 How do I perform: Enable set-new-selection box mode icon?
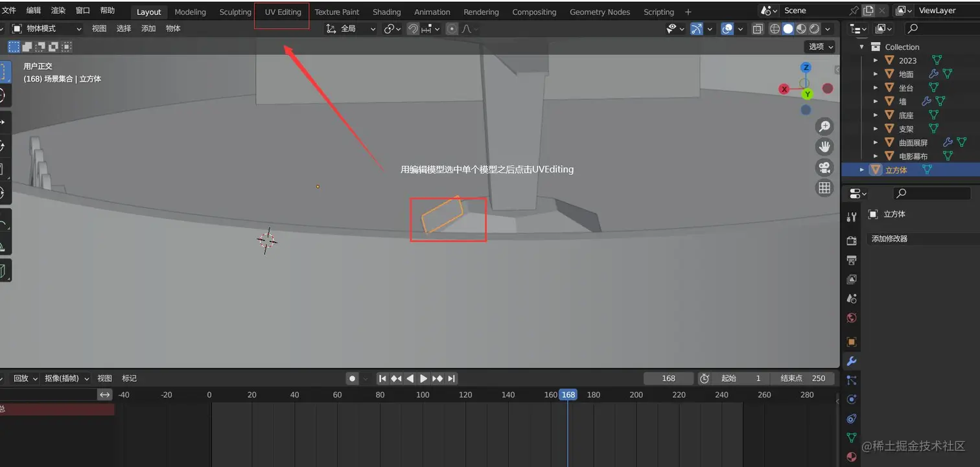[14, 47]
